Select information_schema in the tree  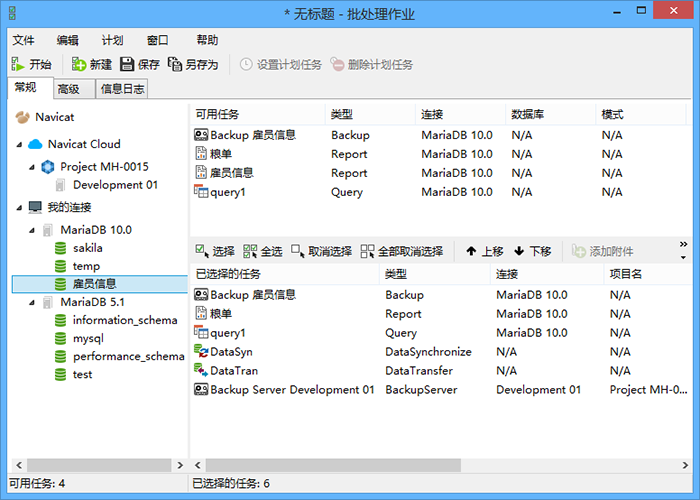[x=125, y=320]
